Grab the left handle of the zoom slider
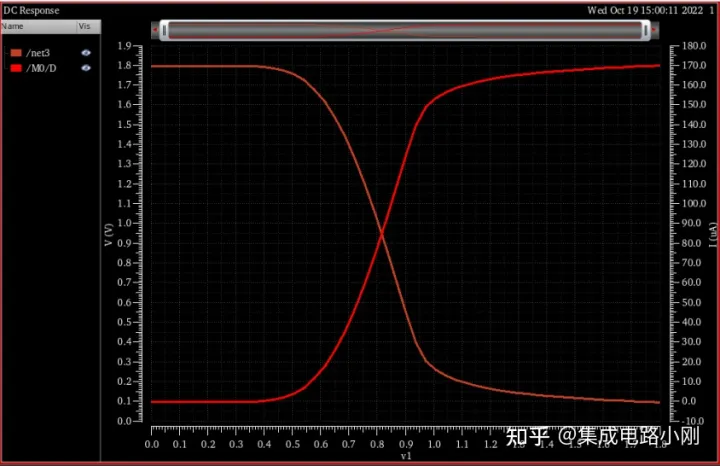 pyautogui.click(x=164, y=30)
